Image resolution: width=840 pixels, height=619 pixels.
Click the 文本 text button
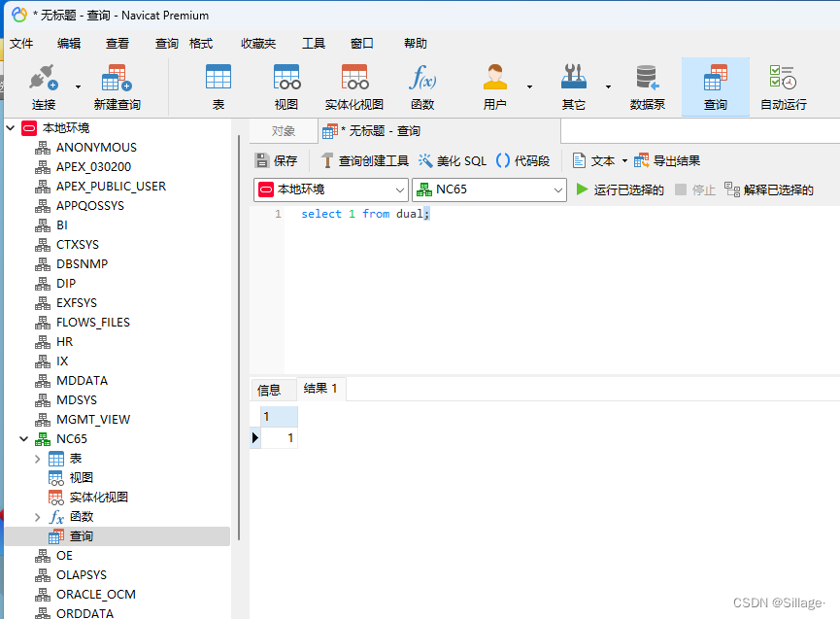pos(593,160)
